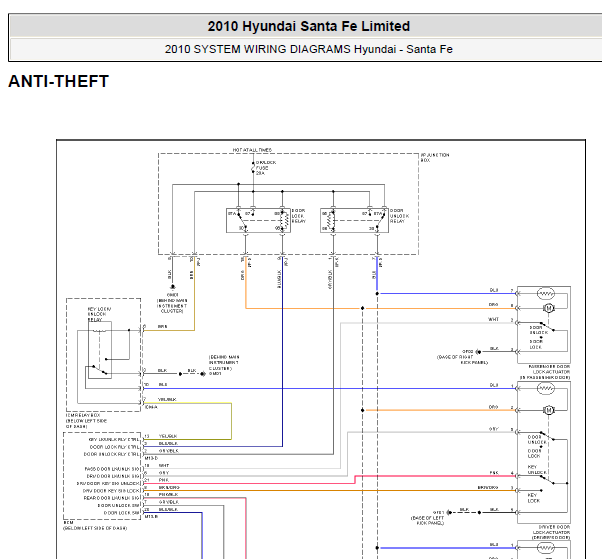Viewport: 602px width, 559px height.
Task: Click the GM01 ground label beside ICM relay box
Action: click(x=215, y=374)
